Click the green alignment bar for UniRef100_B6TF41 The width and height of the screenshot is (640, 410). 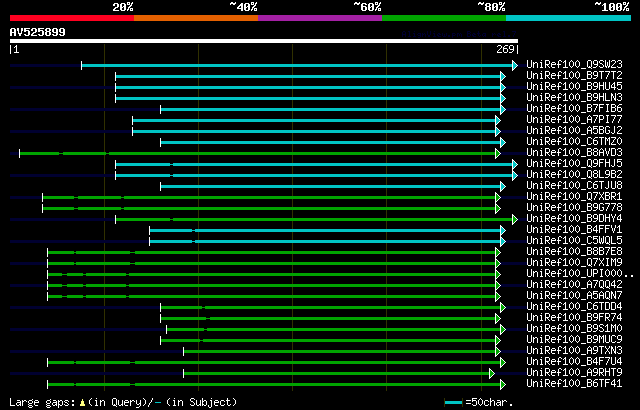pos(276,385)
